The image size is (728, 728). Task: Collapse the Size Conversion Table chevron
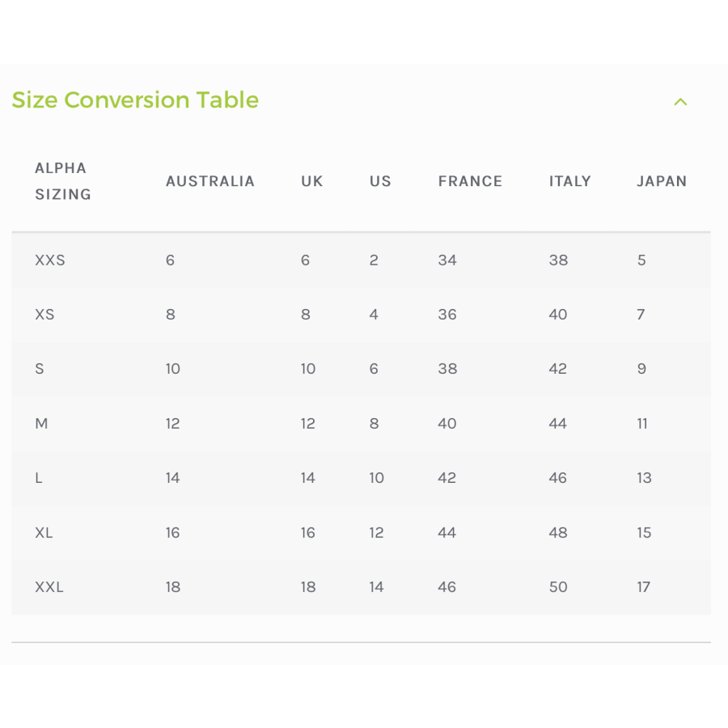point(680,102)
